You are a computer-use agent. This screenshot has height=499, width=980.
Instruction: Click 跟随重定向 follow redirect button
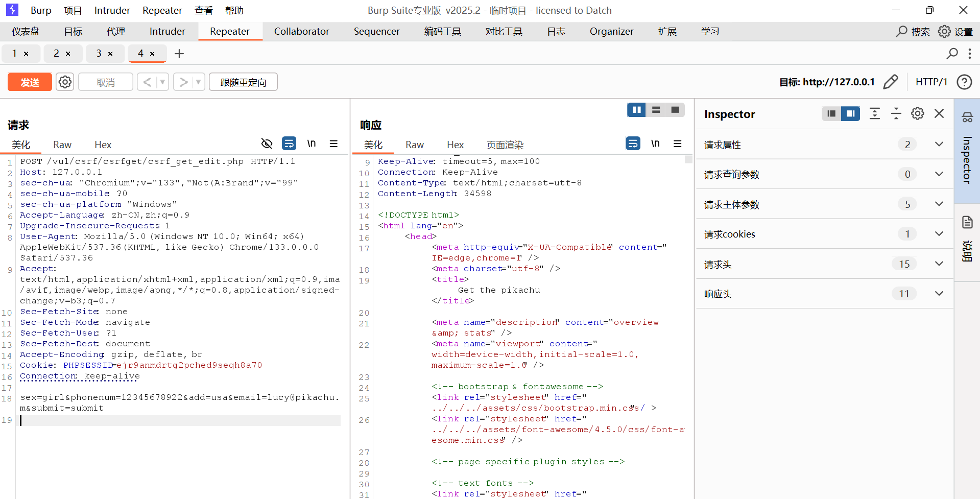pyautogui.click(x=243, y=82)
